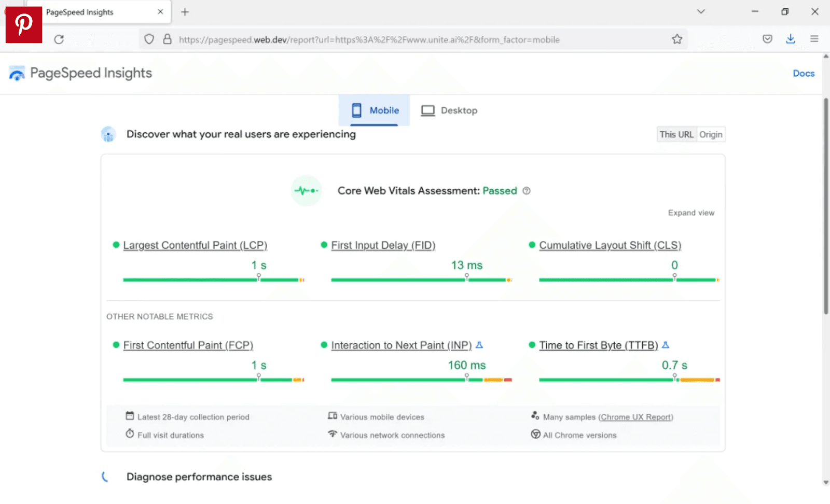The height and width of the screenshot is (504, 830).
Task: Click the mobile devices icon
Action: click(333, 416)
